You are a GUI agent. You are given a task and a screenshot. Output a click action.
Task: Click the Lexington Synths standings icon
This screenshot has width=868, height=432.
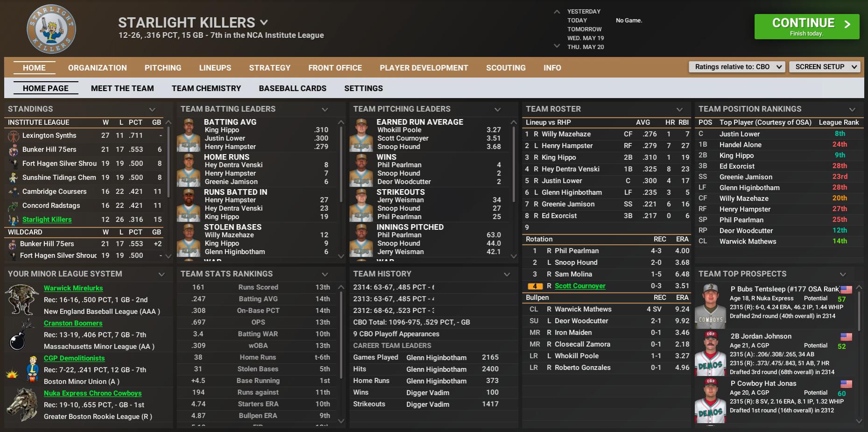click(x=14, y=136)
